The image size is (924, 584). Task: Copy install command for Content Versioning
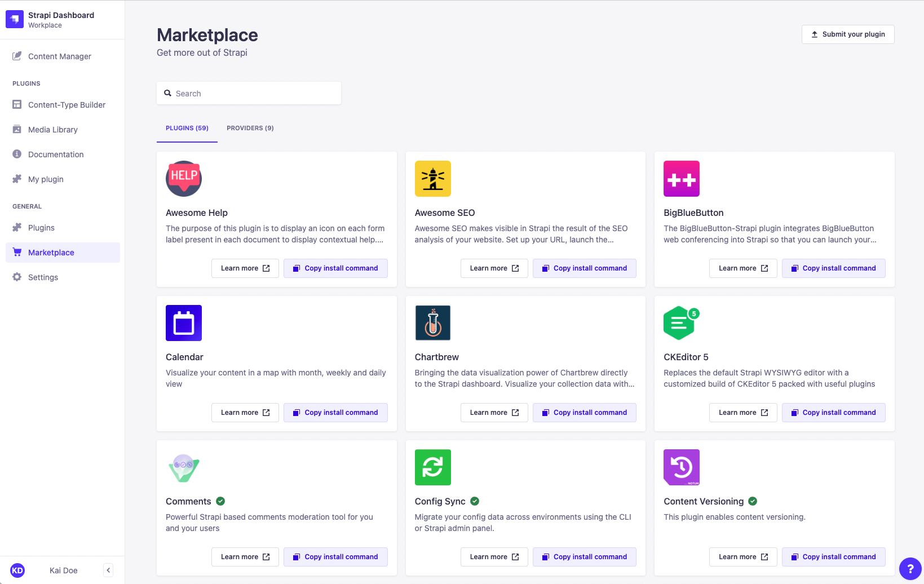click(834, 557)
